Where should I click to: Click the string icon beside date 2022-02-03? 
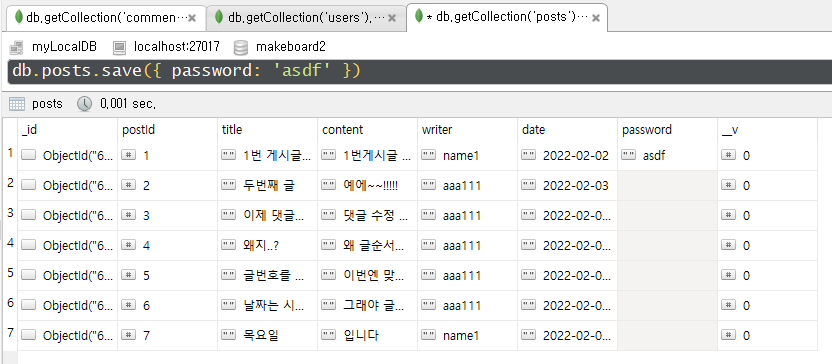pos(529,185)
